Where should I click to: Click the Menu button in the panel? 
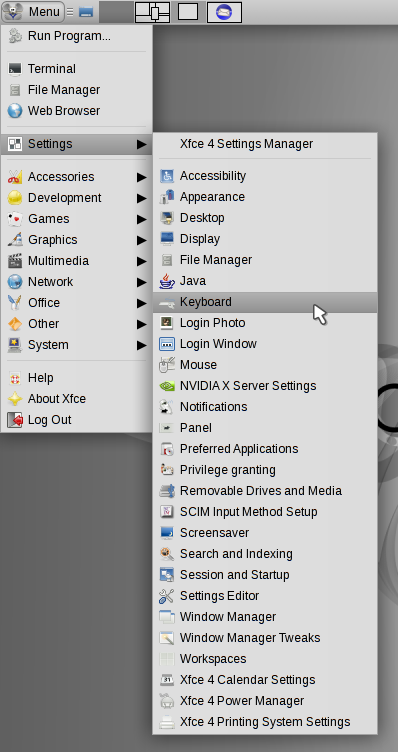[x=33, y=12]
